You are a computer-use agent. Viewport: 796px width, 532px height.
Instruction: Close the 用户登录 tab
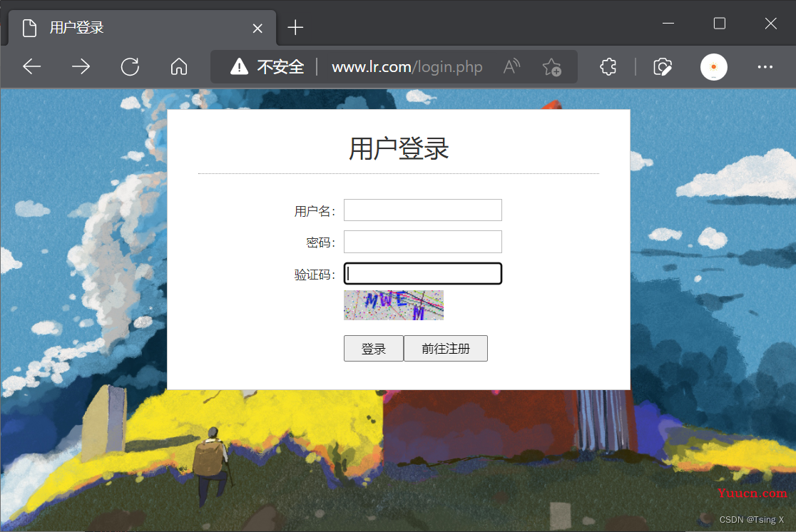(257, 29)
